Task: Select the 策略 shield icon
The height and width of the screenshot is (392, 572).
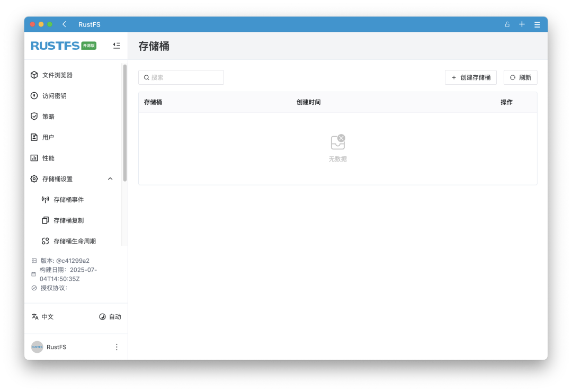Action: [34, 117]
